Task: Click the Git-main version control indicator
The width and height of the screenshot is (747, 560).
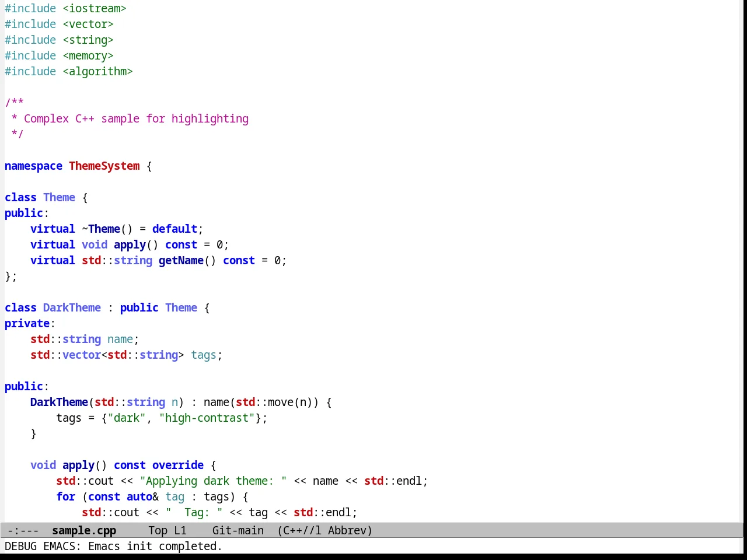Action: click(238, 530)
